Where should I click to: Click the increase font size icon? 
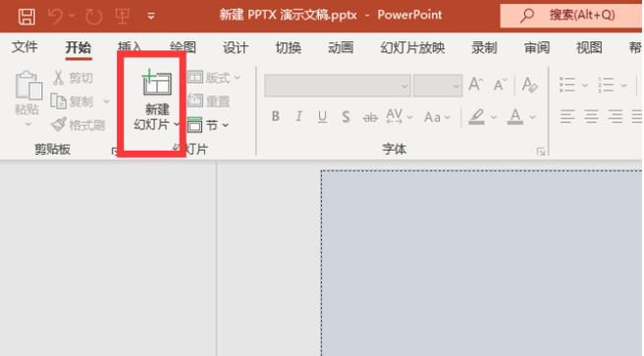point(476,85)
